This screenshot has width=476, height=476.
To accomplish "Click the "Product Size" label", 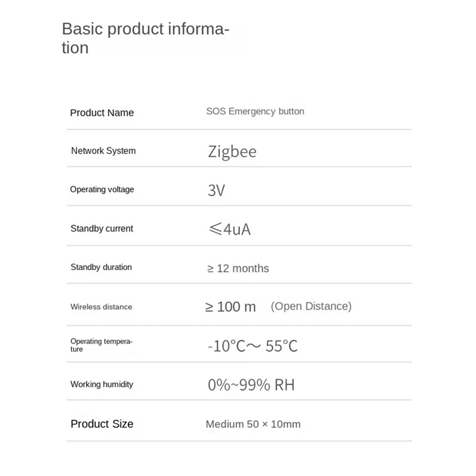I will coord(102,424).
